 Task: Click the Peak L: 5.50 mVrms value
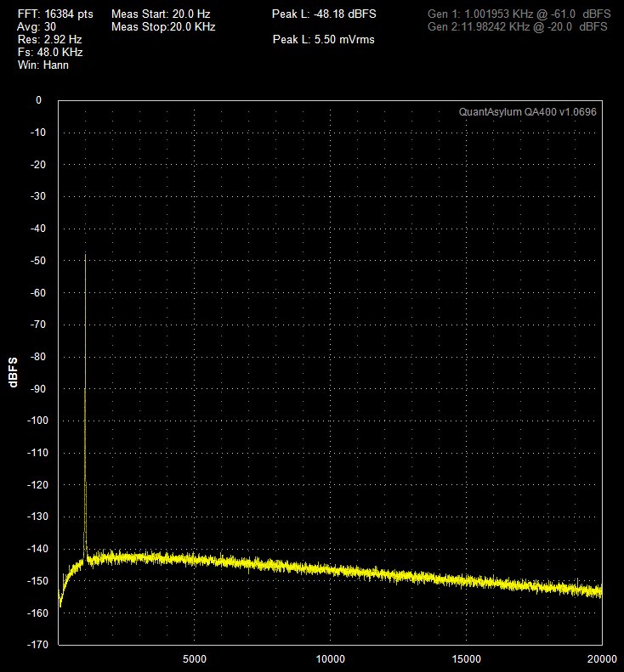tap(324, 40)
